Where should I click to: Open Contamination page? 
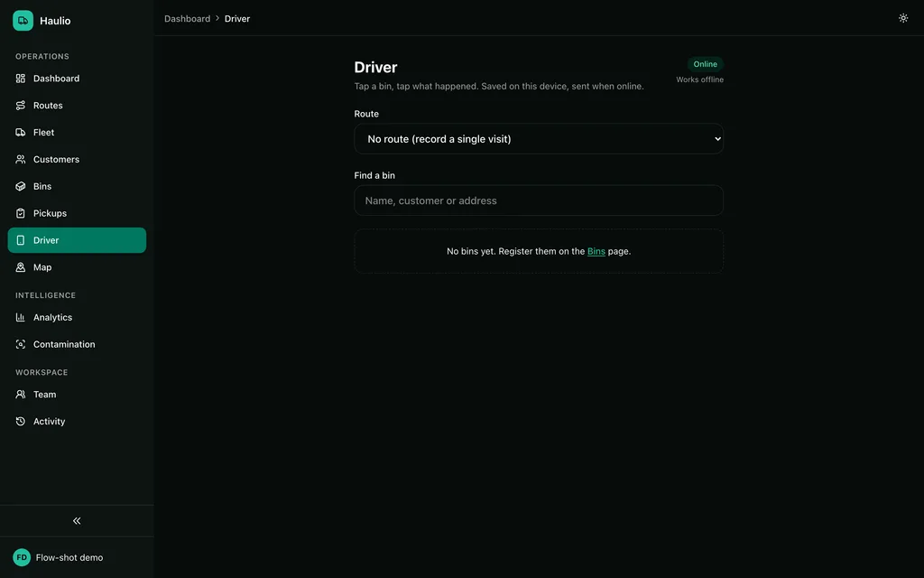tap(77, 344)
